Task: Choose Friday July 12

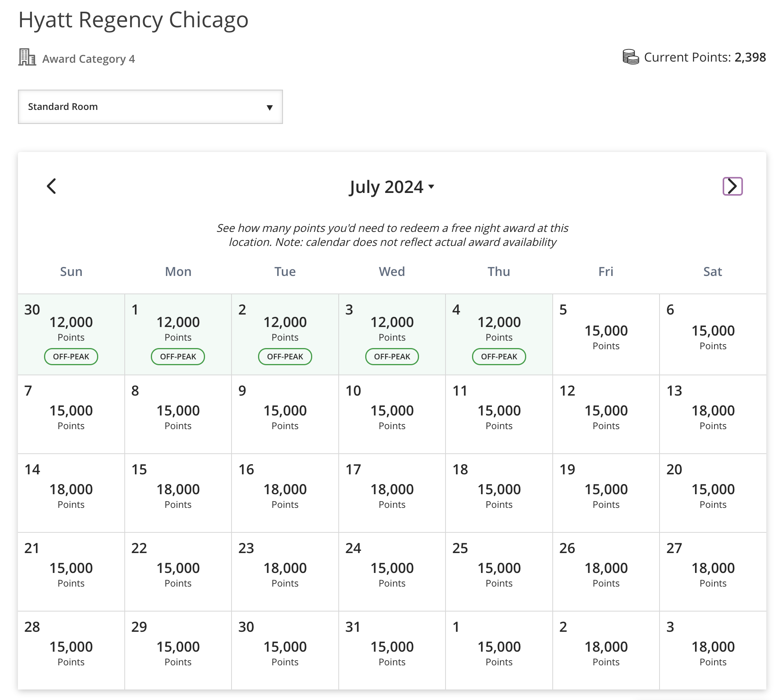Action: [606, 414]
